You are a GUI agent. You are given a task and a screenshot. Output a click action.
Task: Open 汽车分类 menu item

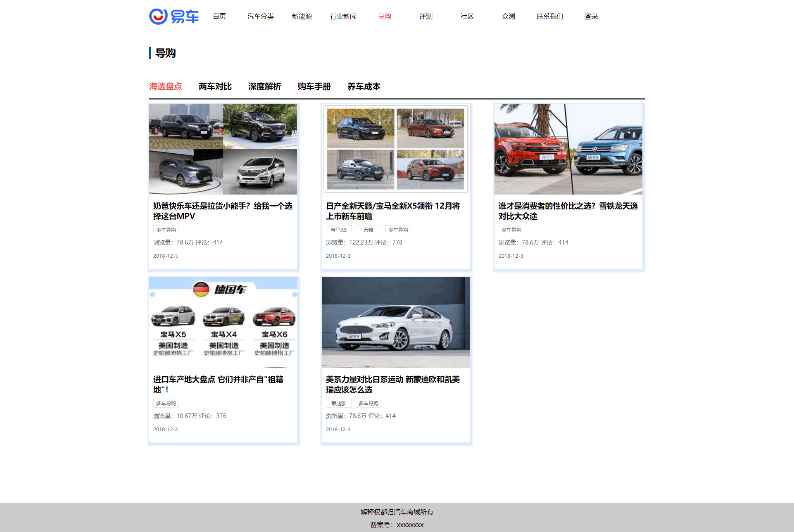click(x=261, y=17)
